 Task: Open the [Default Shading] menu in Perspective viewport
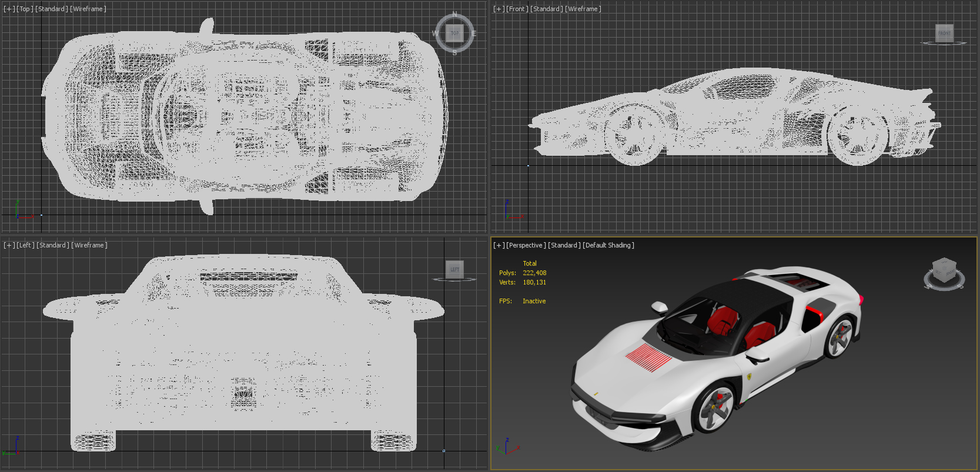(x=608, y=245)
